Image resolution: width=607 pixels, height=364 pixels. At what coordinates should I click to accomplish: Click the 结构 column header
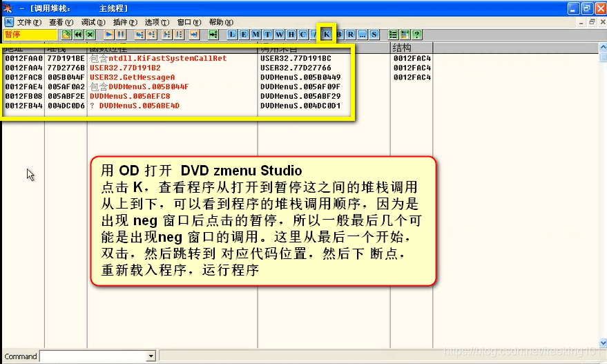coord(411,48)
